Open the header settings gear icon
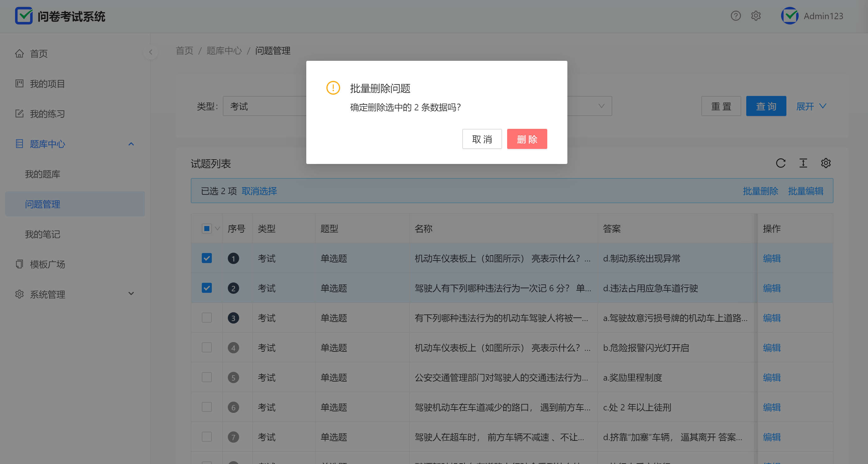Screen dimensions: 868x464 [756, 16]
